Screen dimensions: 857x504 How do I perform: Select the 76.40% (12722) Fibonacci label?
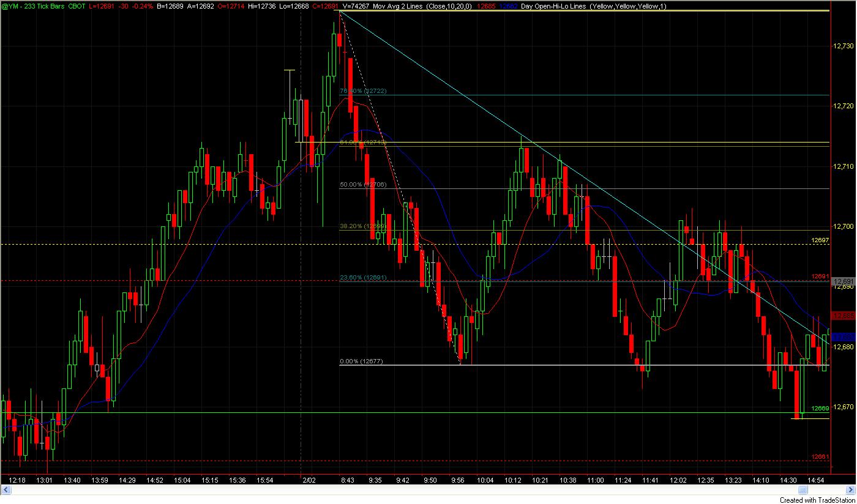(363, 91)
